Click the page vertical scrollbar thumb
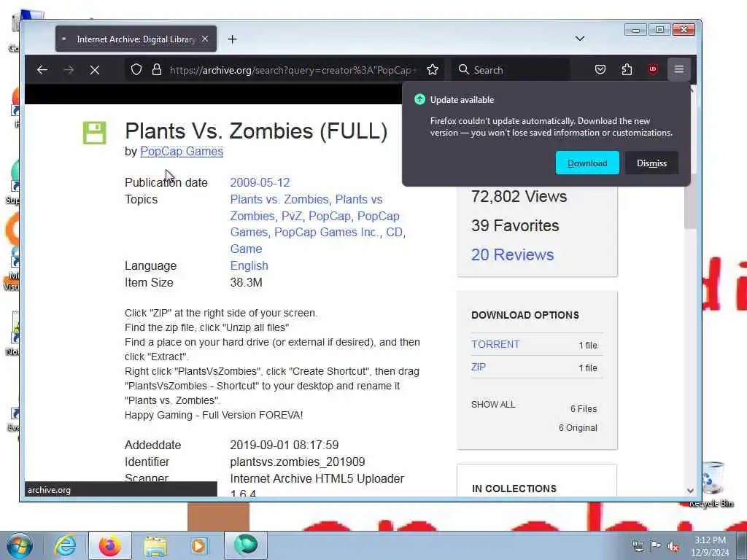747x560 pixels. click(690, 200)
